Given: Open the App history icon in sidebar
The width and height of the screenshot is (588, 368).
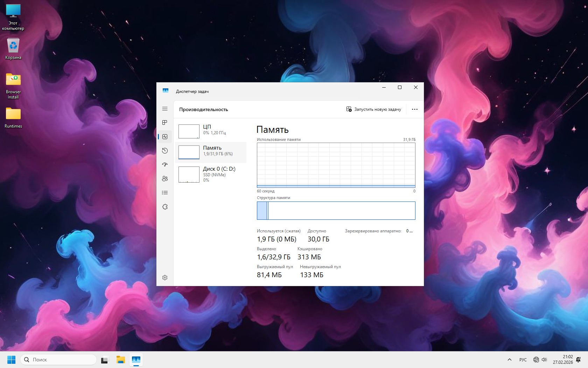Looking at the screenshot, I should (x=165, y=151).
